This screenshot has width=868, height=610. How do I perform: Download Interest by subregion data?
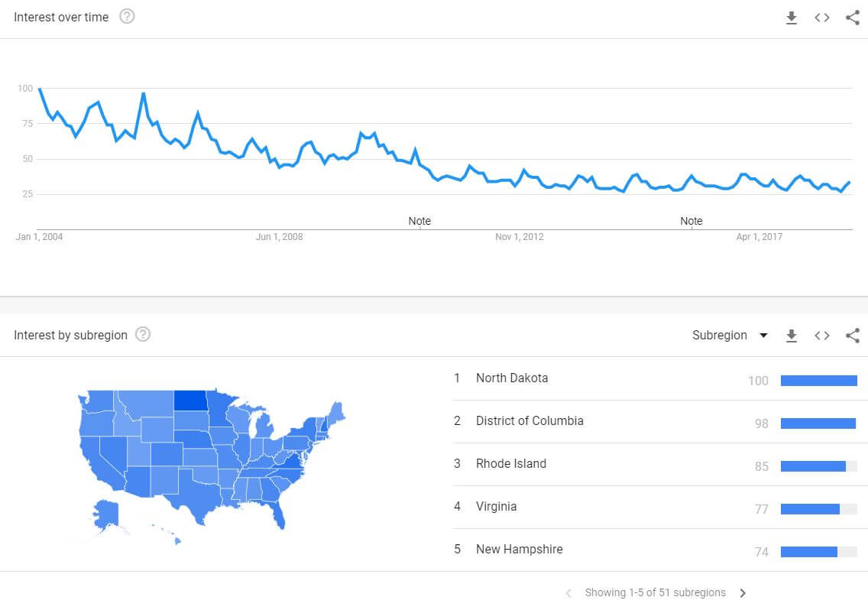coord(792,336)
